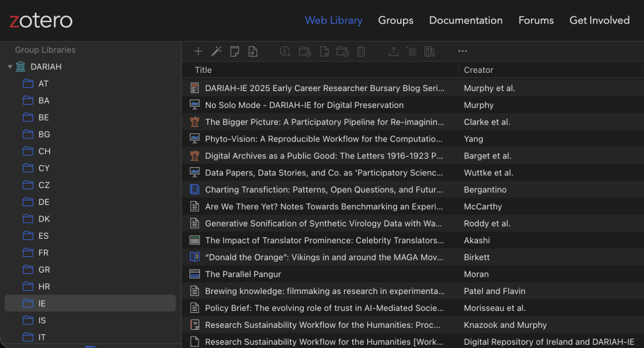Open the FR collection

click(x=90, y=253)
